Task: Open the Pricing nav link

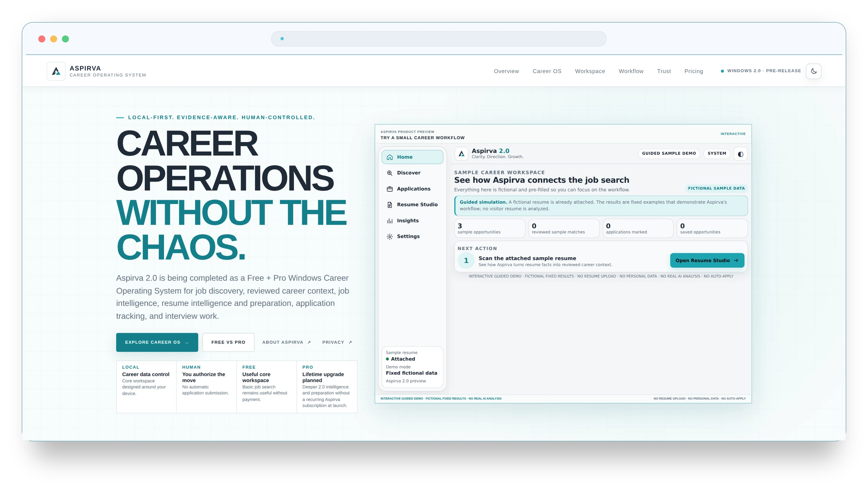Action: [693, 71]
